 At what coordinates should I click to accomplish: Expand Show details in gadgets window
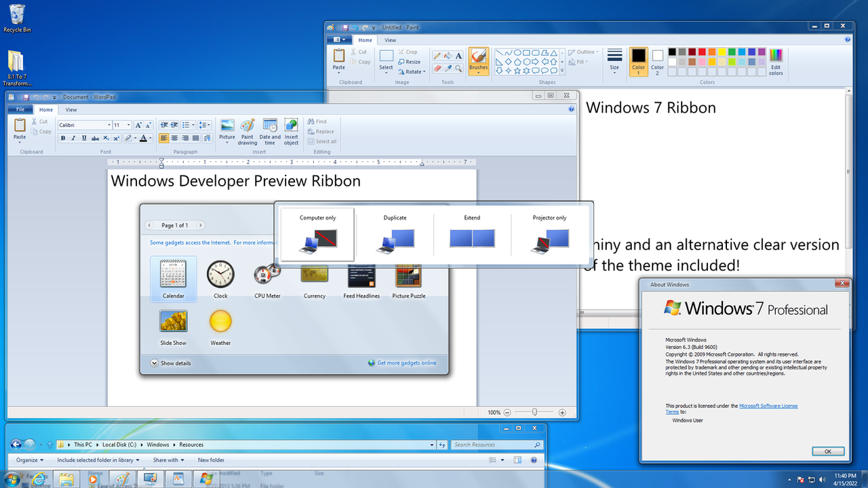click(x=171, y=363)
